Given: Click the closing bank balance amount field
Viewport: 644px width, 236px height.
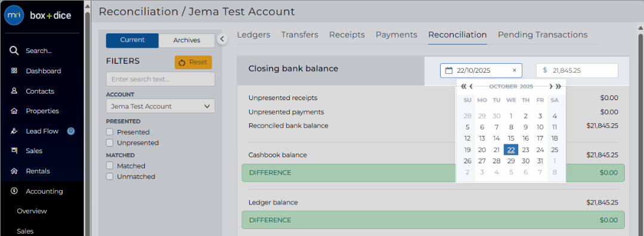Looking at the screenshot, I should pyautogui.click(x=577, y=70).
